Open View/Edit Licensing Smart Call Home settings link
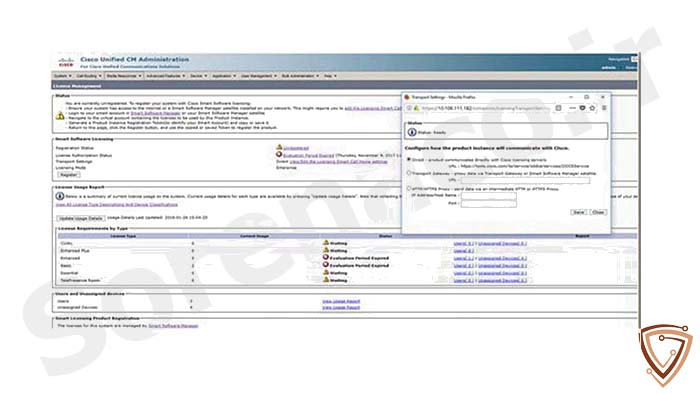 (338, 162)
